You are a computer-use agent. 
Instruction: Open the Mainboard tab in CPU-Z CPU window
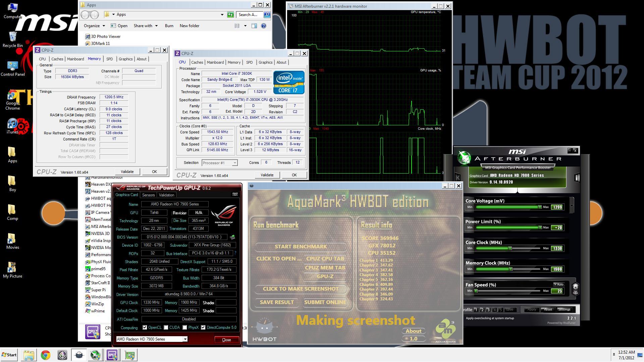coord(215,62)
